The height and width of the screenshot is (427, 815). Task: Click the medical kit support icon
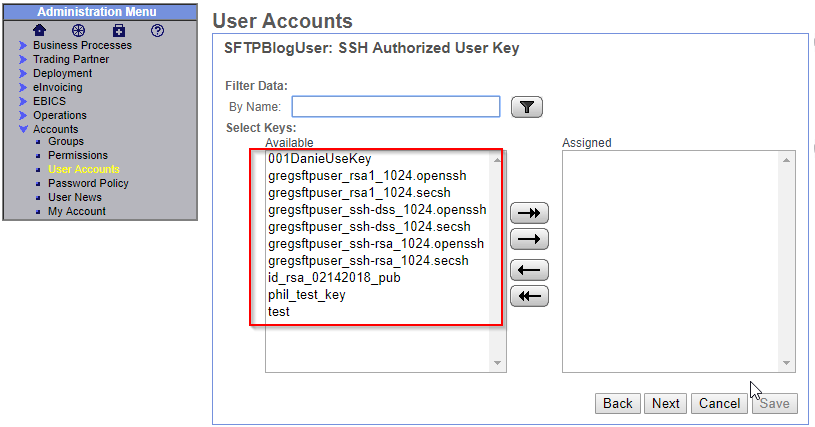119,30
